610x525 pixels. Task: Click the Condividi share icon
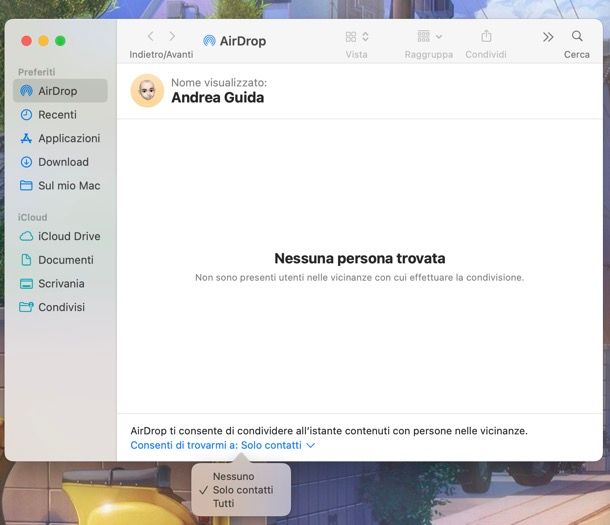486,36
